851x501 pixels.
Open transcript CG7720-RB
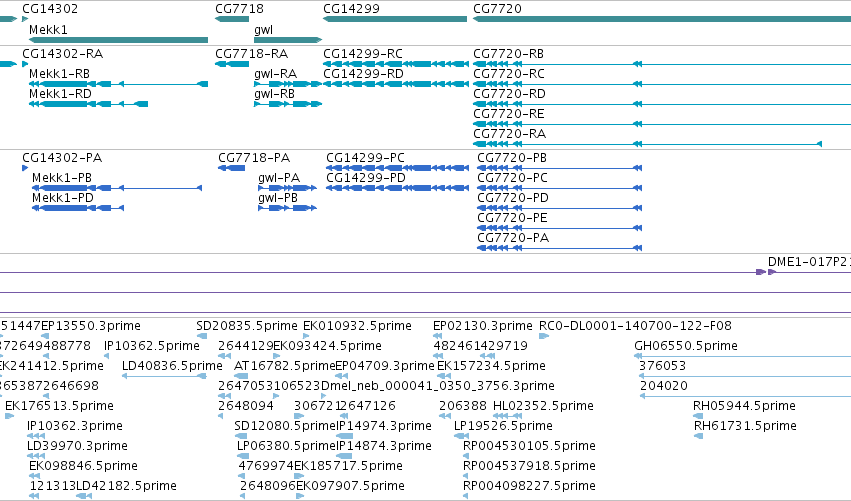509,54
